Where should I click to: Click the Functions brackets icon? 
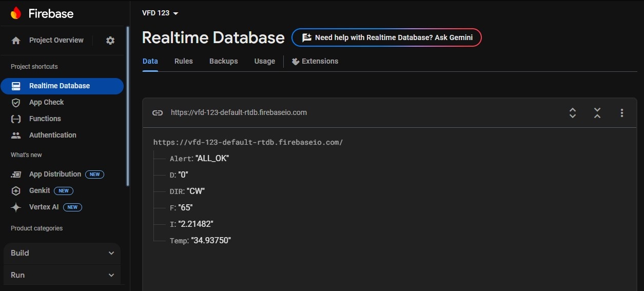point(16,119)
